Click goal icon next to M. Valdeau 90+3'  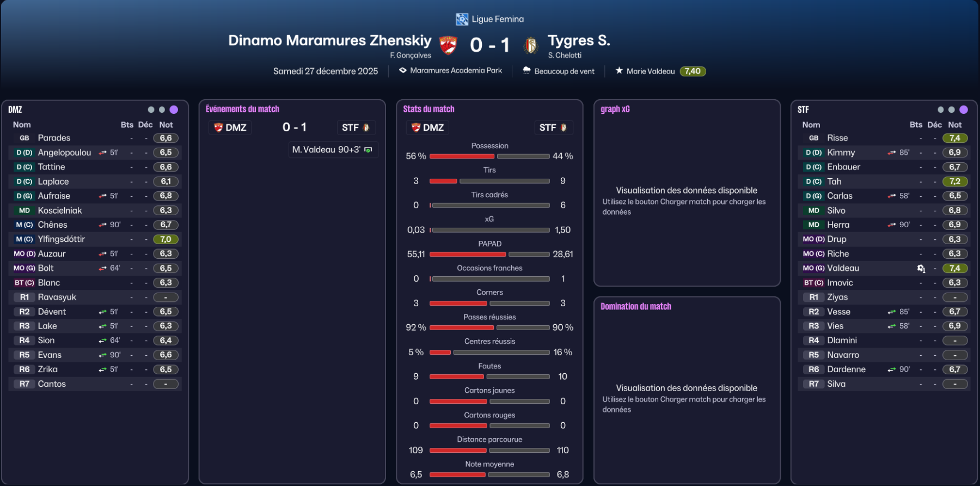click(369, 150)
